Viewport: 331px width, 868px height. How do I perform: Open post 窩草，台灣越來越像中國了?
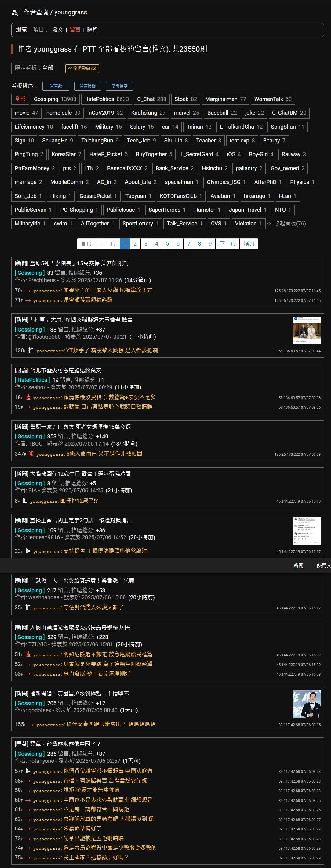click(x=57, y=744)
